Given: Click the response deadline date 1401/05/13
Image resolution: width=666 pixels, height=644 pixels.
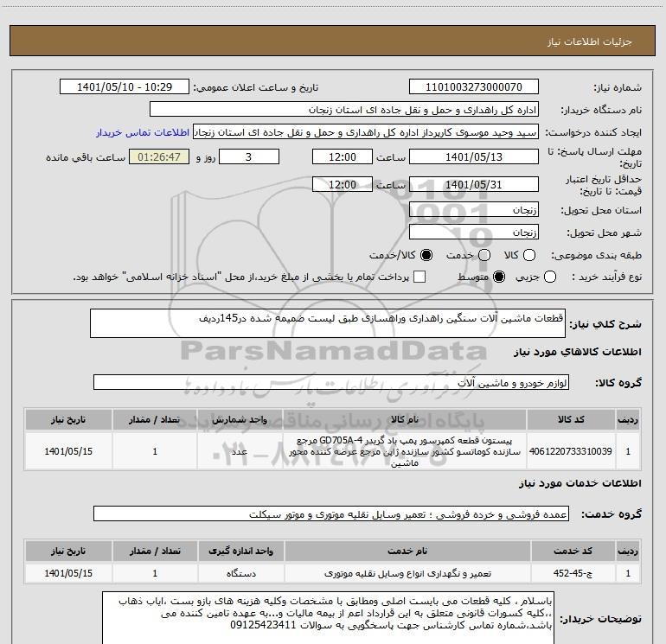Looking at the screenshot, I should (x=474, y=157).
